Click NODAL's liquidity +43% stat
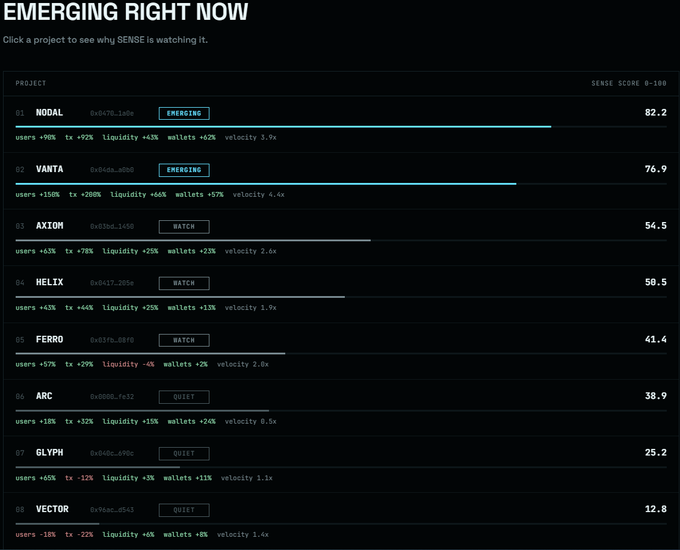The height and width of the screenshot is (550, 680). [x=130, y=138]
